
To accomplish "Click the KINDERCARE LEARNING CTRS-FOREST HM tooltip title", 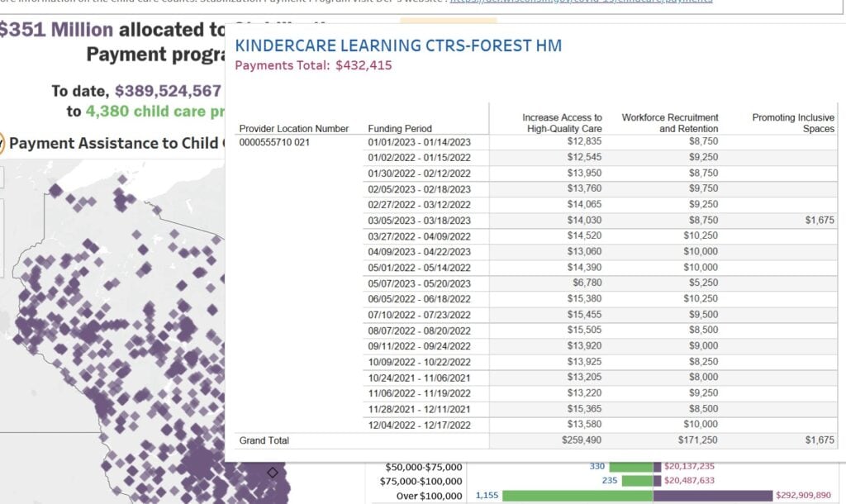I will pos(398,45).
